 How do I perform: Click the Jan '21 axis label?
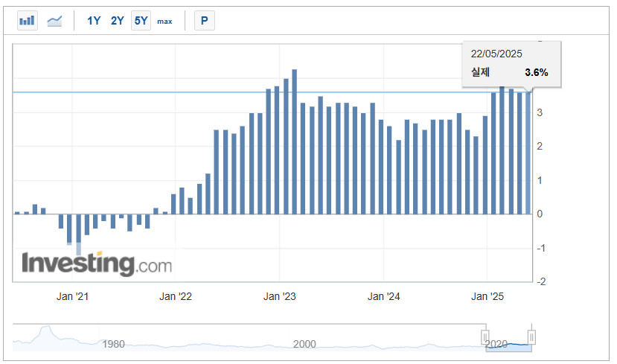72,296
